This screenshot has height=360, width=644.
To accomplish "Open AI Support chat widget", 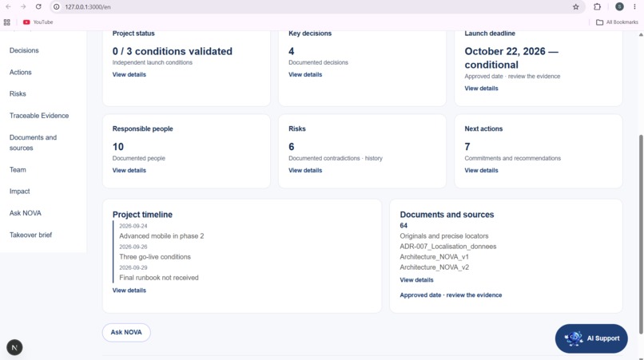I will [x=591, y=338].
